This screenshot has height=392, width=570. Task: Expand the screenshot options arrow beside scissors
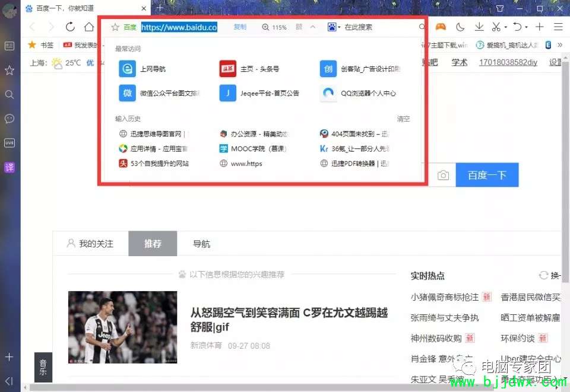click(x=506, y=27)
